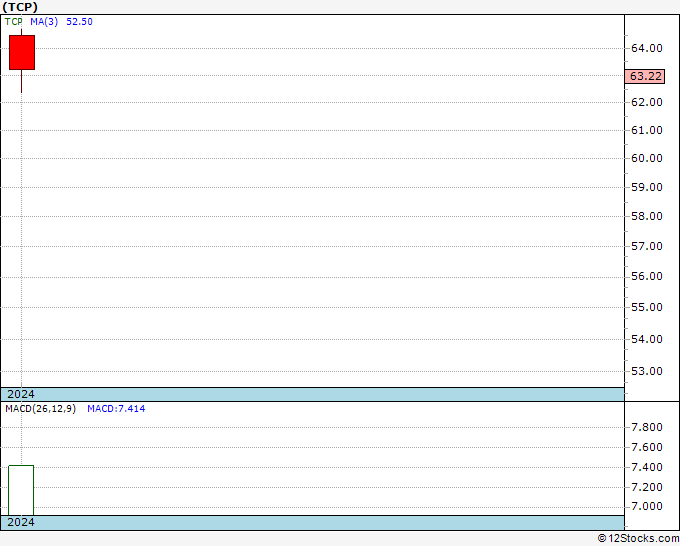Click the 57.00 price axis label
Screen dimensions: 680x546
tap(647, 246)
